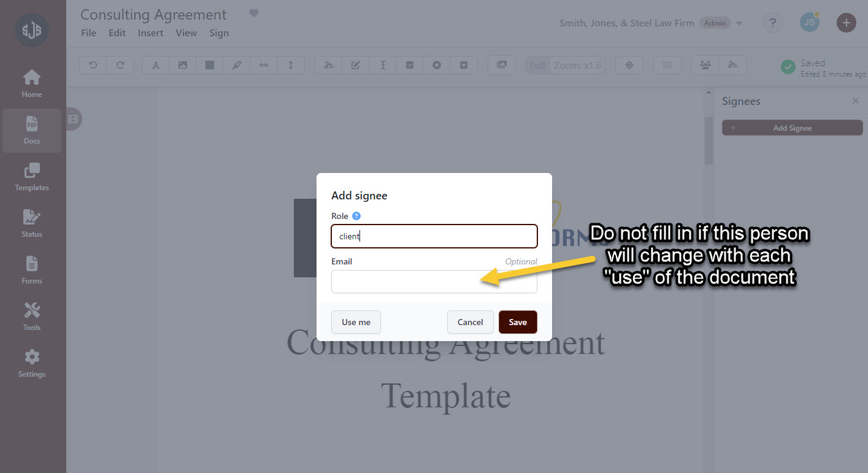This screenshot has width=868, height=473.
Task: Open Home in the sidebar
Action: pyautogui.click(x=32, y=84)
